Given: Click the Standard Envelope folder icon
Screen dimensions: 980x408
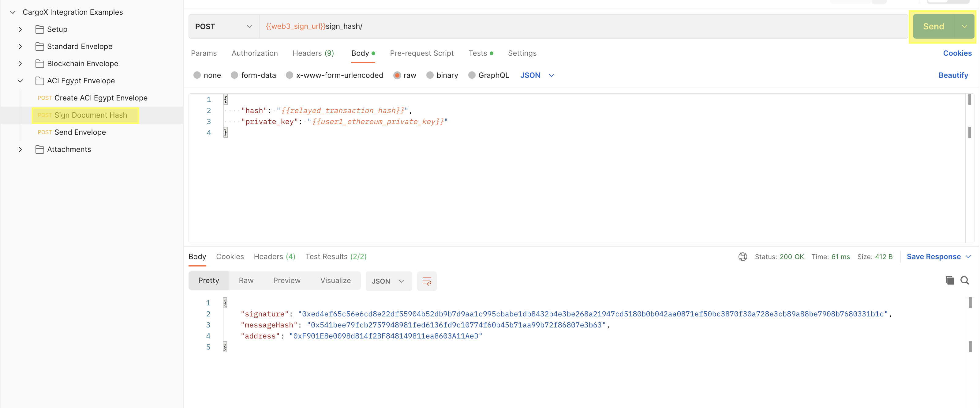Looking at the screenshot, I should pos(39,47).
